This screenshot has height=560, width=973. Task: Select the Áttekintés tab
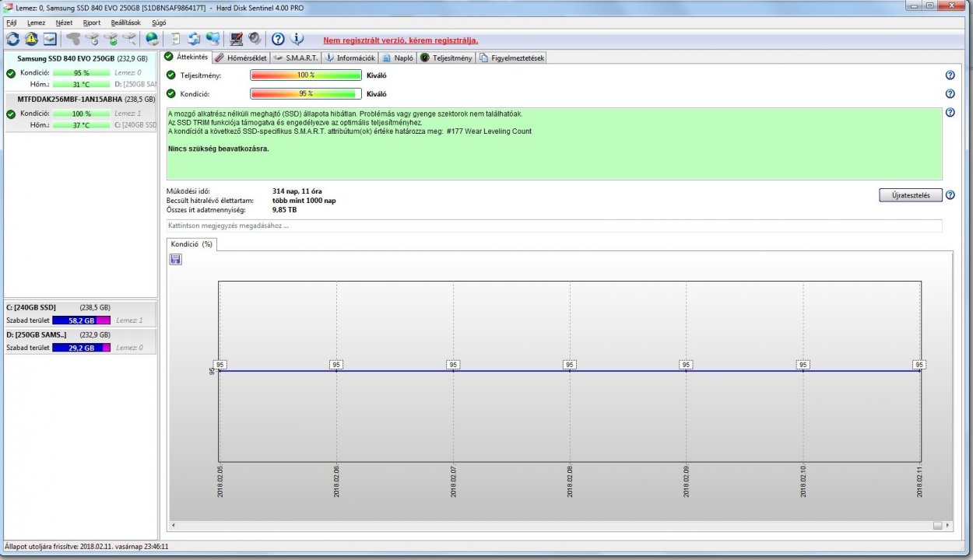pyautogui.click(x=187, y=57)
